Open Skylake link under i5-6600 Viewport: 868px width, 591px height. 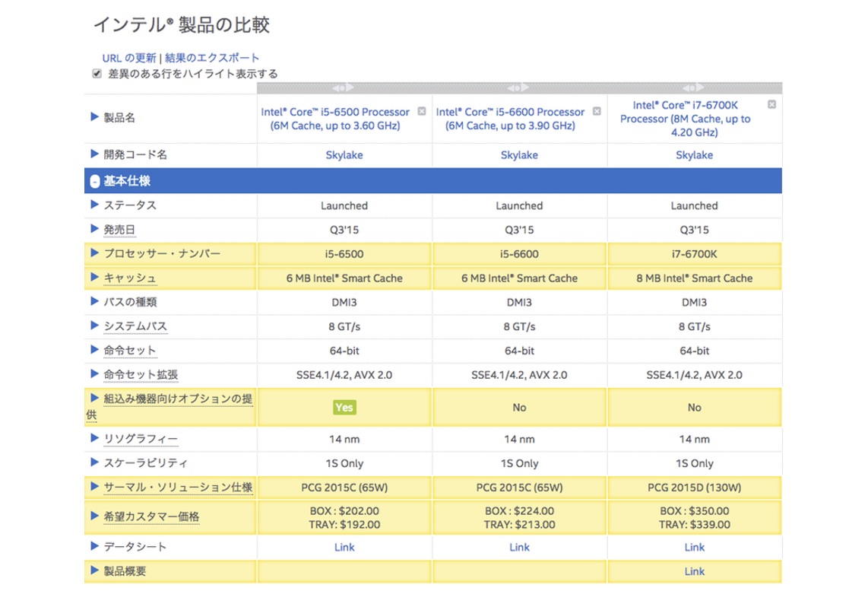click(x=519, y=155)
